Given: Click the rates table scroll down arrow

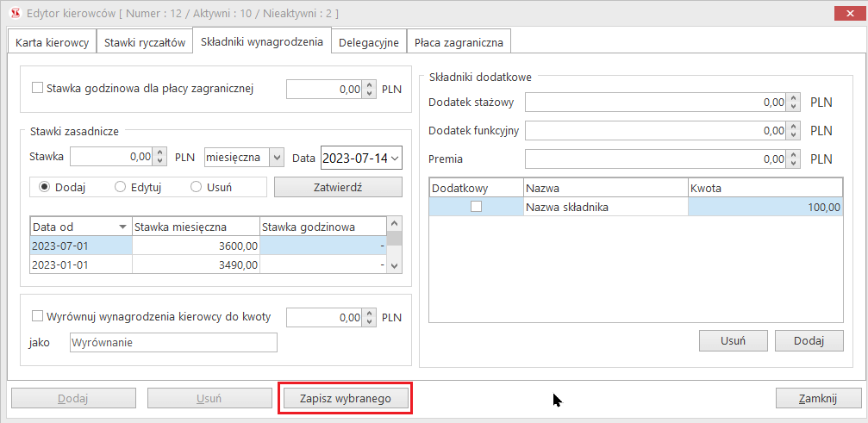Looking at the screenshot, I should [394, 266].
